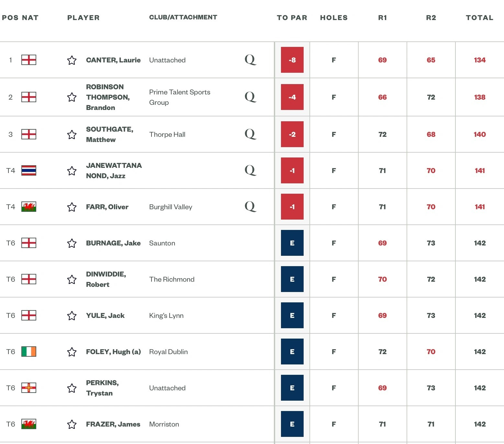Open CANTER, Laurie player profile
504x444 pixels.
tap(113, 60)
